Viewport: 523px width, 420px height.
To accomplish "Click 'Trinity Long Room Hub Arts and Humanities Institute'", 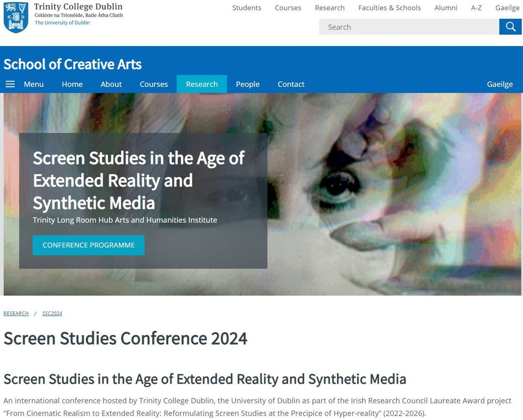I will click(x=125, y=220).
